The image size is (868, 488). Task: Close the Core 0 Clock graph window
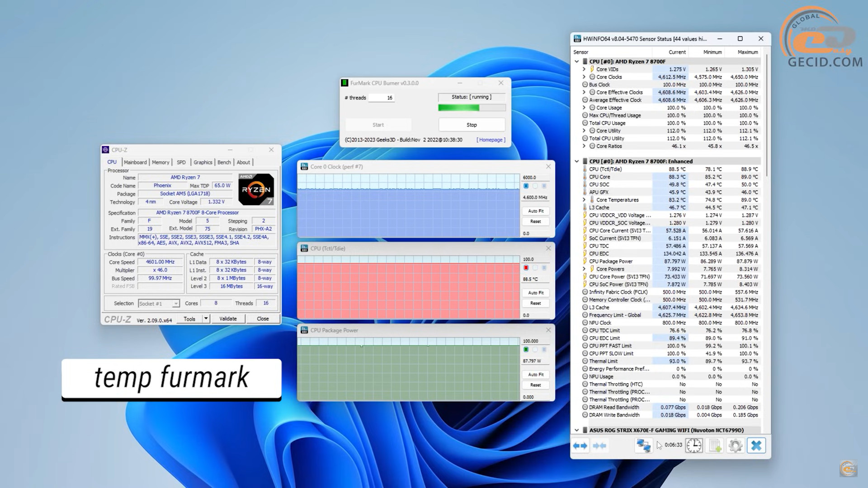point(548,167)
